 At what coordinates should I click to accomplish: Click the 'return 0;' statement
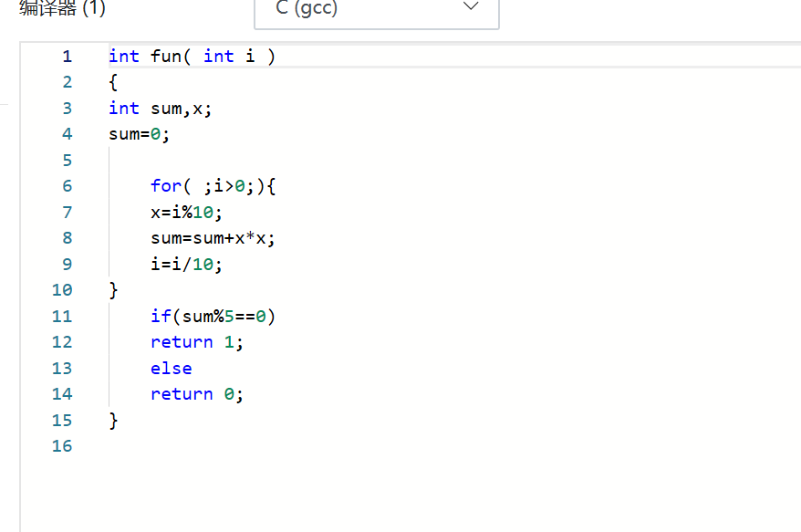[197, 394]
